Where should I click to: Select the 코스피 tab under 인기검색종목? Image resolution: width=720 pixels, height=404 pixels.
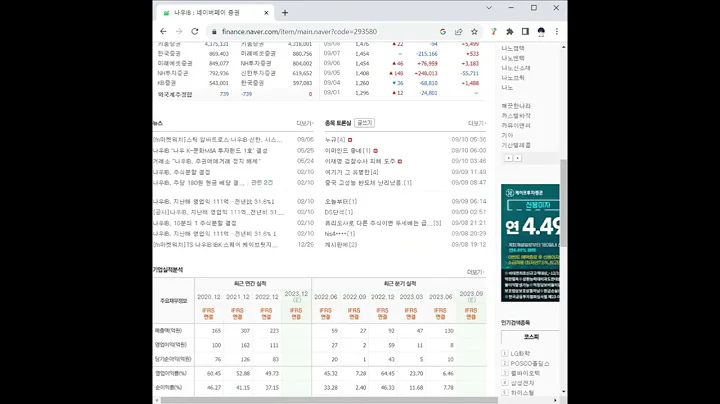tap(531, 337)
